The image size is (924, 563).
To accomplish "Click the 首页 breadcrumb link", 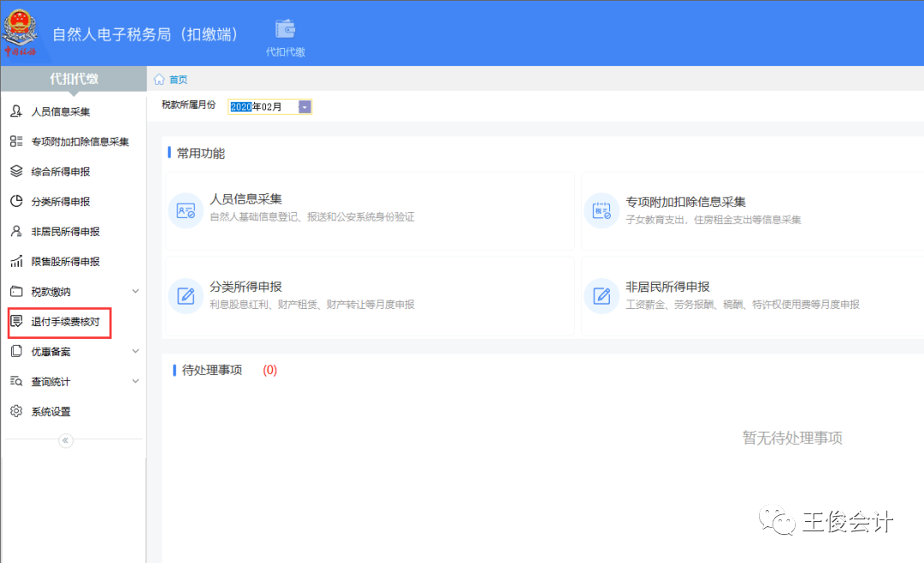I will point(178,80).
